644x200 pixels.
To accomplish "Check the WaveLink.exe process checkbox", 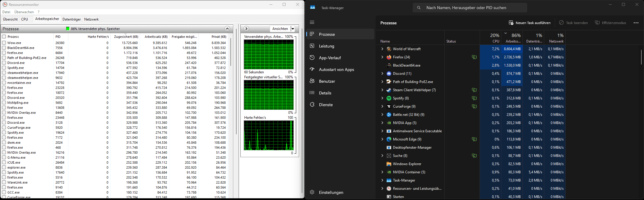I will (x=4, y=182).
